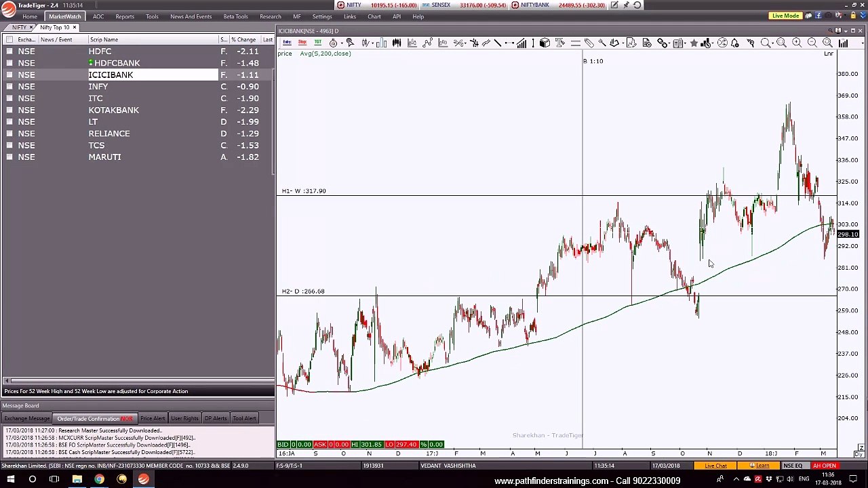This screenshot has width=868, height=488.
Task: Open the Settings menu
Action: point(322,16)
